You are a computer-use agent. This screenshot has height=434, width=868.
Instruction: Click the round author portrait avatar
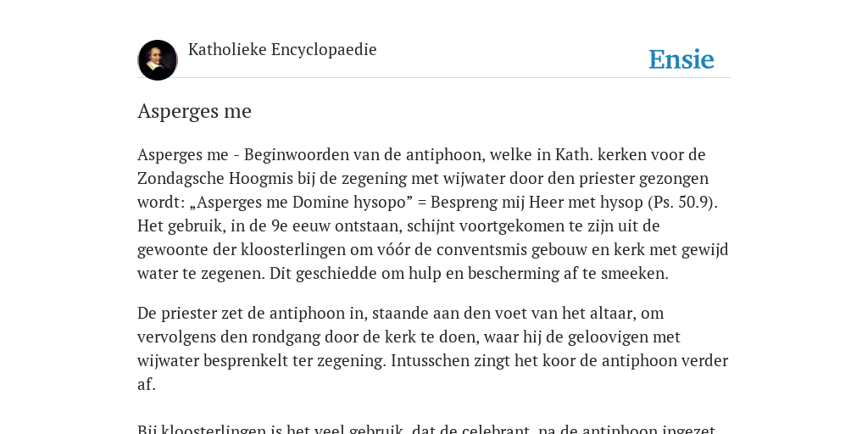(158, 60)
